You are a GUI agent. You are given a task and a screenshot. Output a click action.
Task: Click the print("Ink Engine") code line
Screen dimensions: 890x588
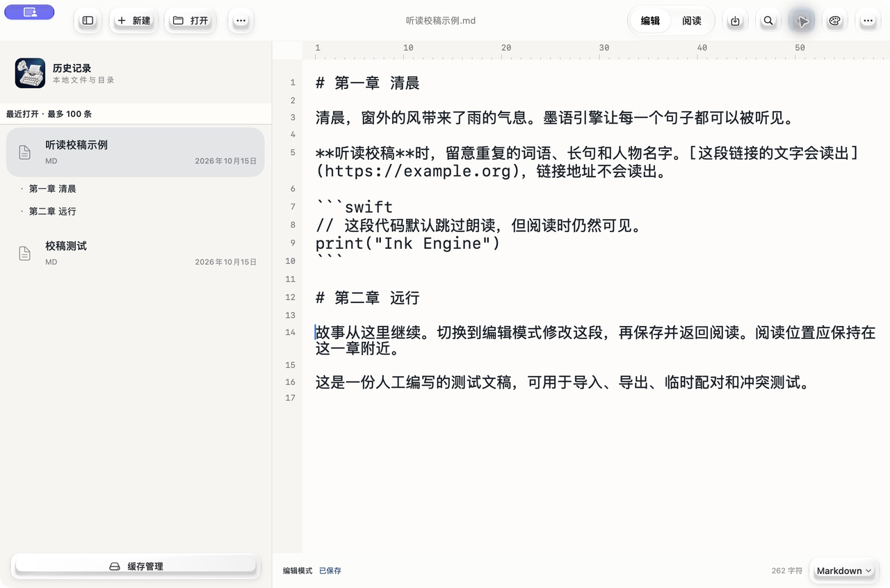pyautogui.click(x=408, y=243)
